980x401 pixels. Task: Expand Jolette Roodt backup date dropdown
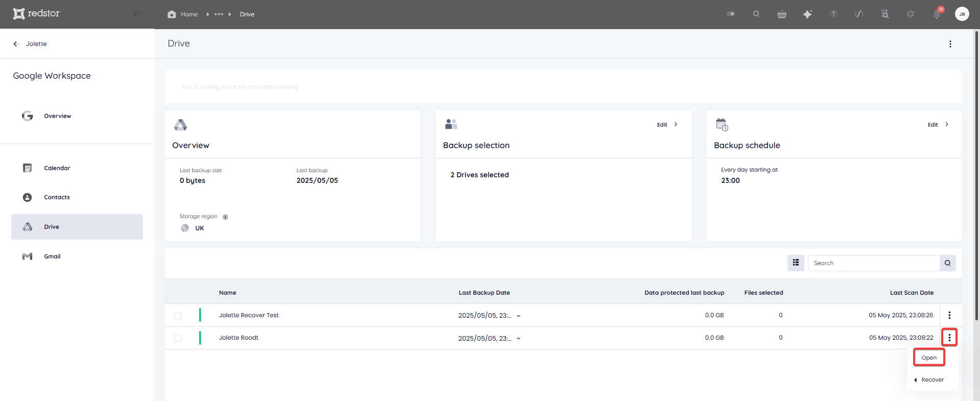coord(519,339)
